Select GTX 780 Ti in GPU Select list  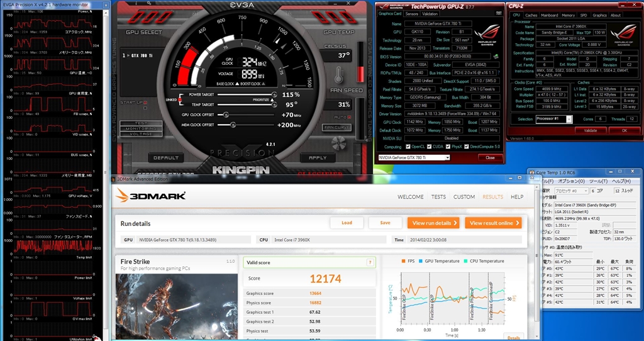point(138,55)
